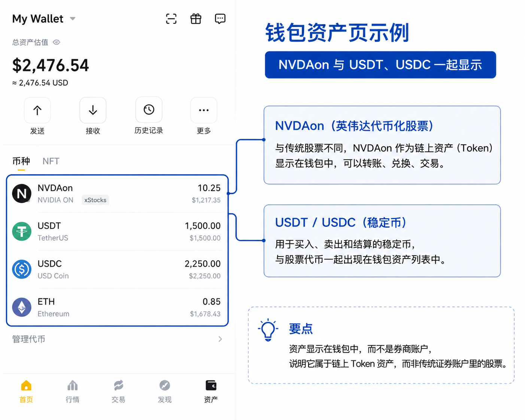This screenshot has height=420, width=525.
Task: Open the NVDAon asset row name
Action: click(x=55, y=188)
